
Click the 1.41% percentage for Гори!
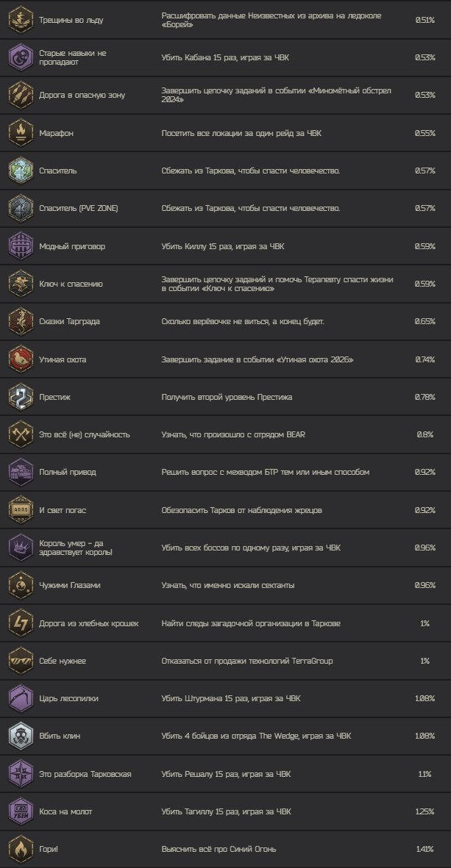pyautogui.click(x=425, y=849)
